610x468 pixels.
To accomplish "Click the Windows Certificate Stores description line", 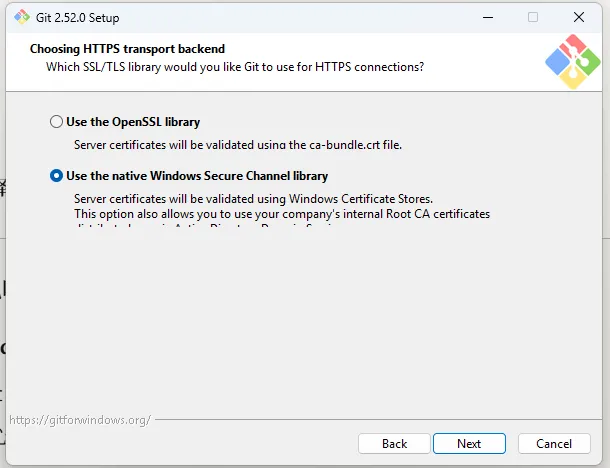I will 253,199.
